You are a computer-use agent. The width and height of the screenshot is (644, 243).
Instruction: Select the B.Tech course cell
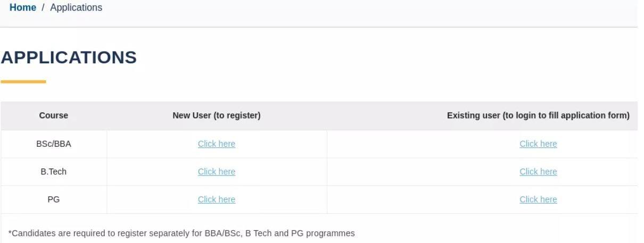coord(53,172)
